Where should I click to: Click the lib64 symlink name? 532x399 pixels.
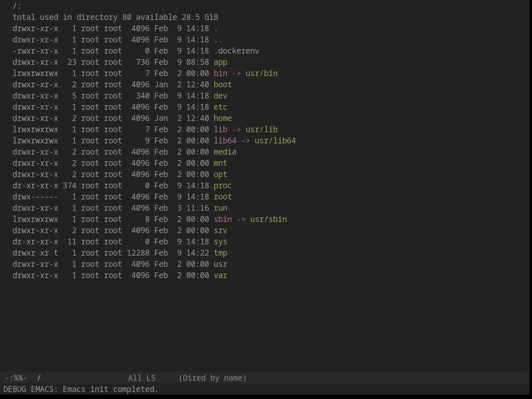225,141
